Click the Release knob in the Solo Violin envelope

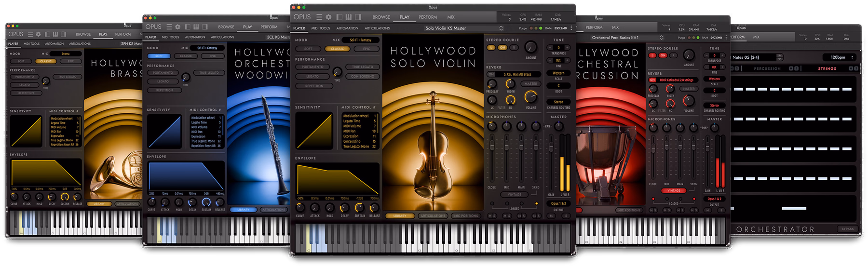click(374, 208)
